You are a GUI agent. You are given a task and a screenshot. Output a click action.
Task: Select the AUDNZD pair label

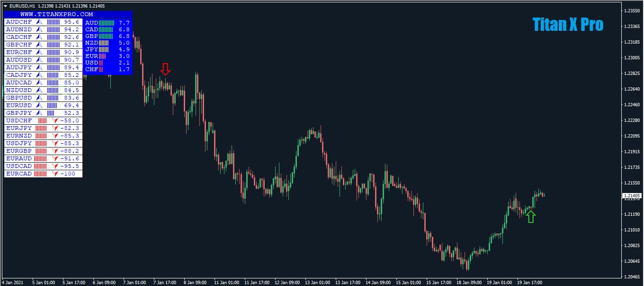click(19, 29)
